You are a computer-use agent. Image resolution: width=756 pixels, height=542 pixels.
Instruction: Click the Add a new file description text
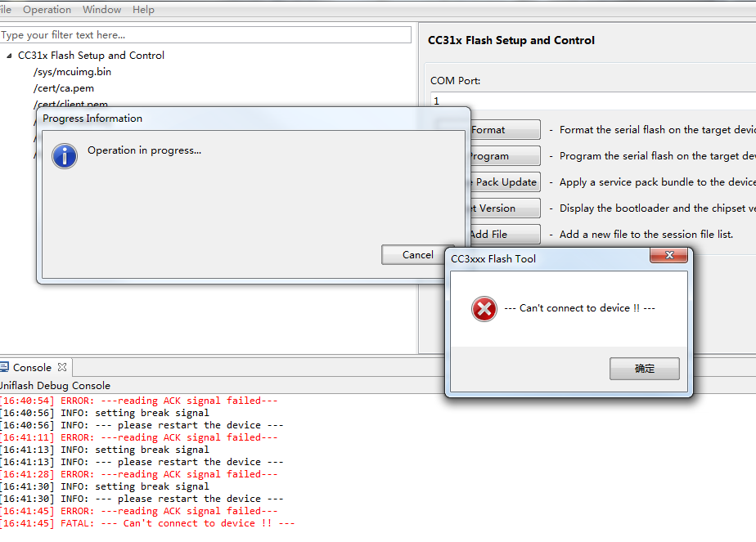(646, 234)
